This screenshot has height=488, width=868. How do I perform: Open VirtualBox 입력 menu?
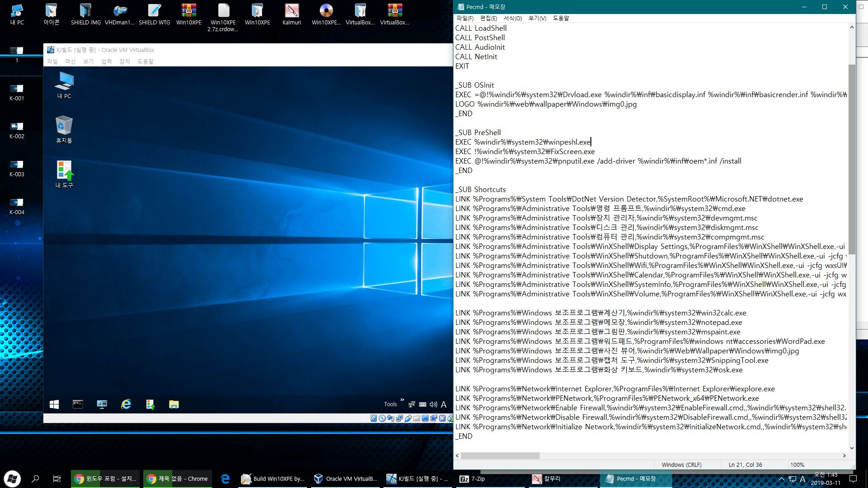[x=107, y=61]
